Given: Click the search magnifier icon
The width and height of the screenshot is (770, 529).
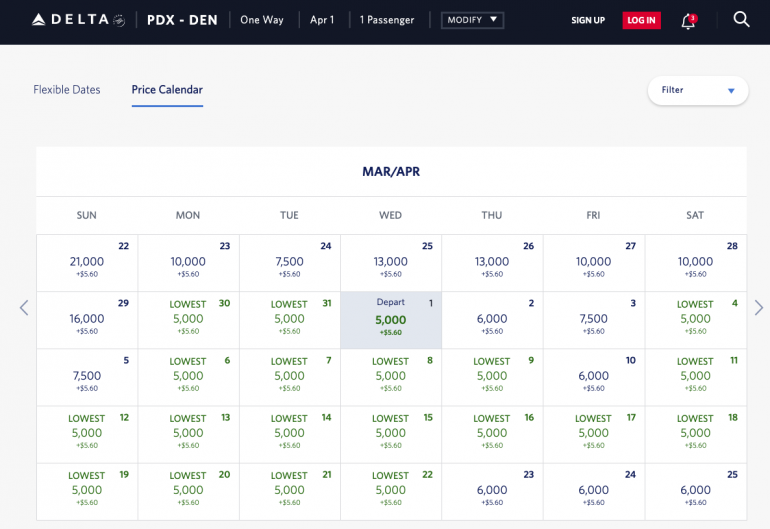Looking at the screenshot, I should point(741,19).
